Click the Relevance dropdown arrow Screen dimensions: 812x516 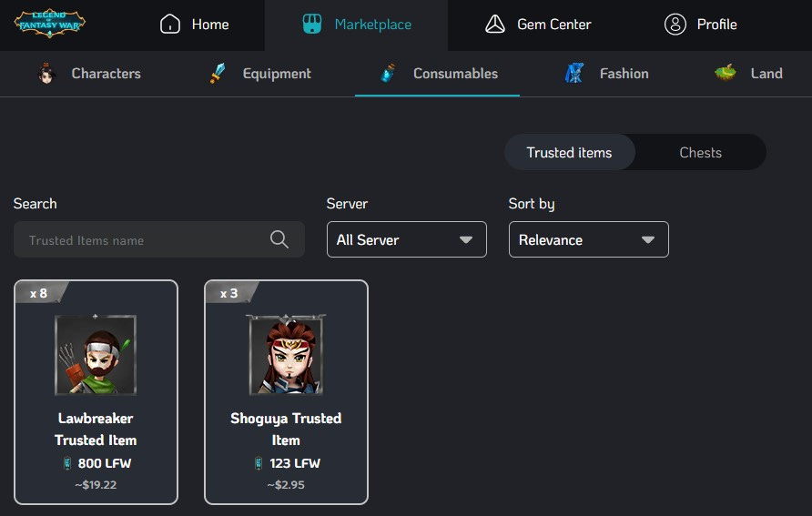[648, 239]
